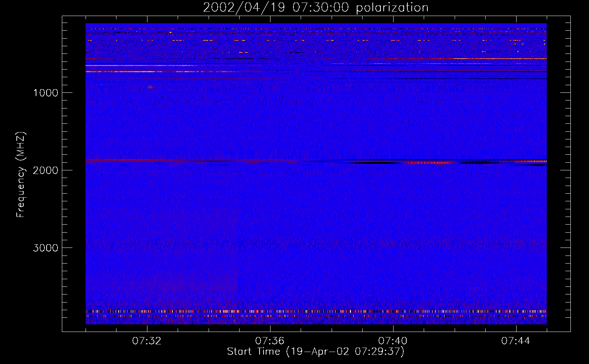Click the 07:36 time tick label

(270, 341)
